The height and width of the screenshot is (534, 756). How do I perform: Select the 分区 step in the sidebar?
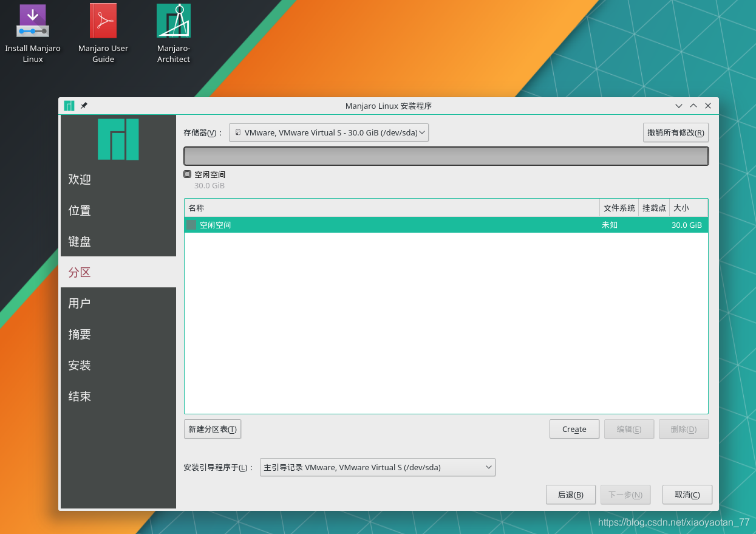click(x=118, y=272)
